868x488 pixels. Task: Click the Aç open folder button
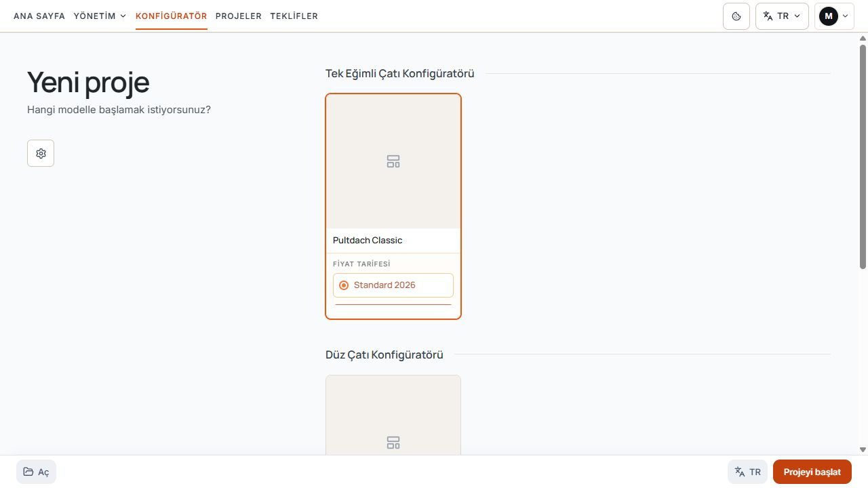pyautogui.click(x=36, y=472)
